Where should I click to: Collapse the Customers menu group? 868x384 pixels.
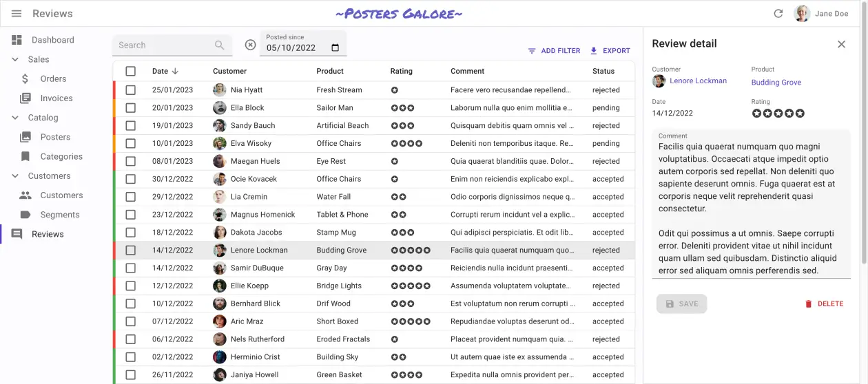pyautogui.click(x=16, y=176)
